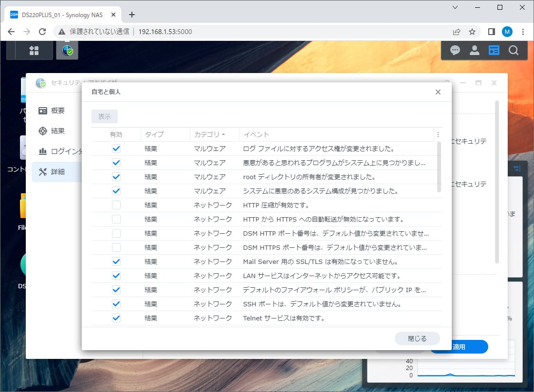Open the Chrome profile avatar M

(x=507, y=32)
